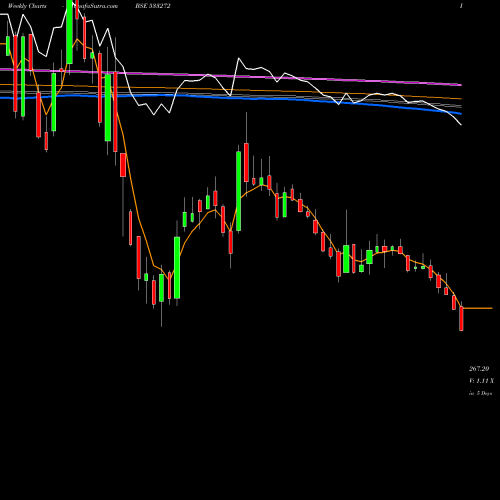This screenshot has height=500, width=500.
Task: Click the "V: 1.11 X" volume label
Action: pos(481,381)
